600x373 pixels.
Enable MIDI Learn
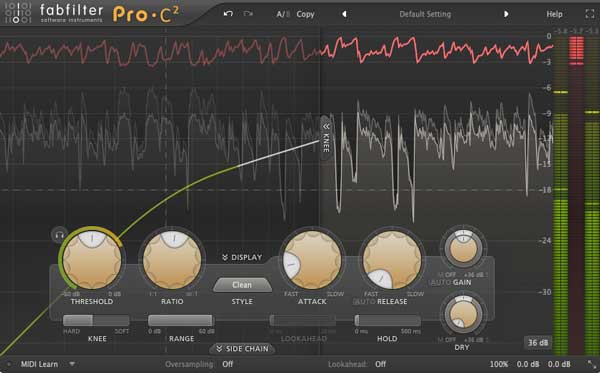[39, 364]
